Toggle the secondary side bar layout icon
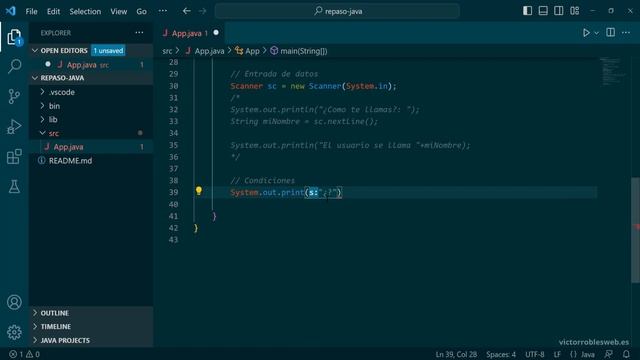This screenshot has width=640, height=360. [x=559, y=11]
